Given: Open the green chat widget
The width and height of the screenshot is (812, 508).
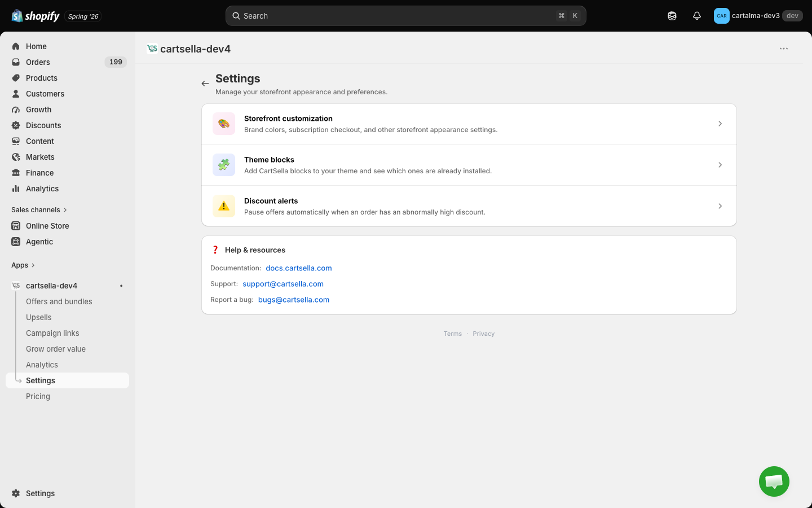Looking at the screenshot, I should (774, 481).
